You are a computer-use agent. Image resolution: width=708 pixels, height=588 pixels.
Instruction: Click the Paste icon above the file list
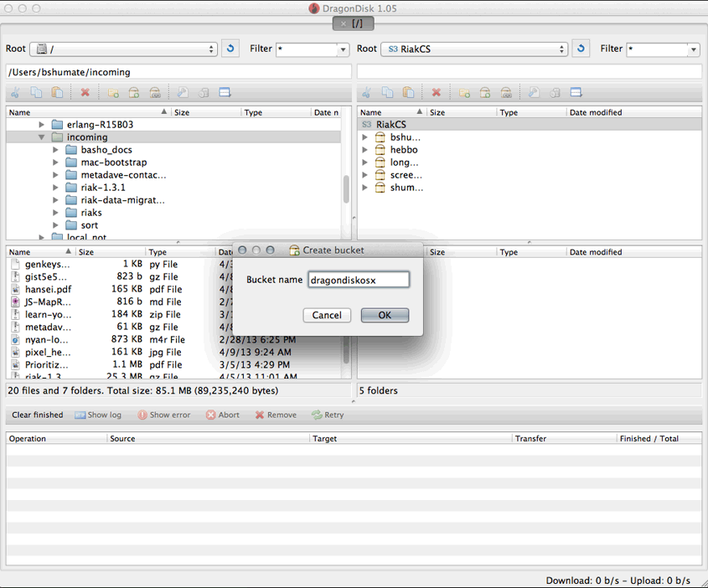point(57,92)
